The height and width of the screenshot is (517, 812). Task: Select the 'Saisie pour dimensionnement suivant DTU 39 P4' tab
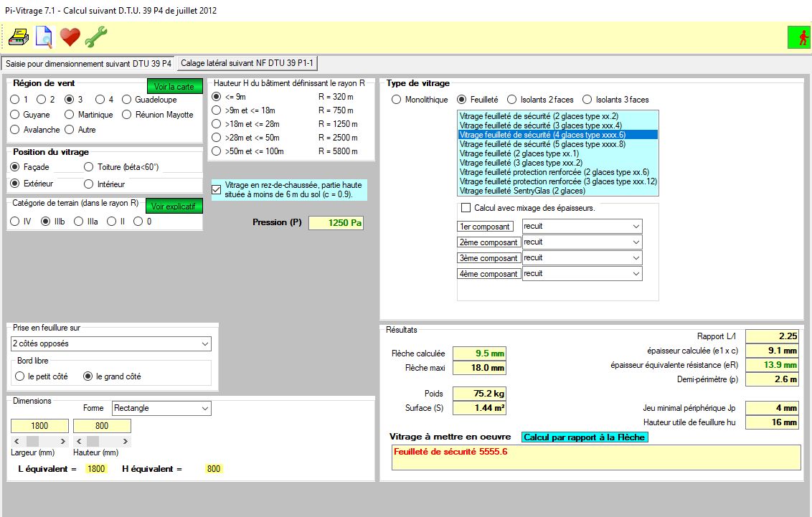tap(89, 63)
